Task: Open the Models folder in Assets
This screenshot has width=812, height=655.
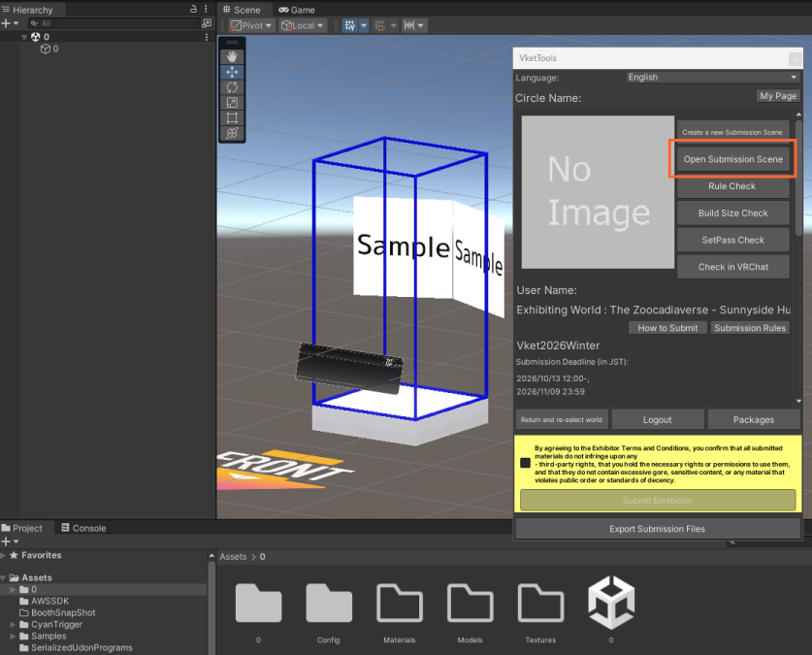Action: point(470,613)
